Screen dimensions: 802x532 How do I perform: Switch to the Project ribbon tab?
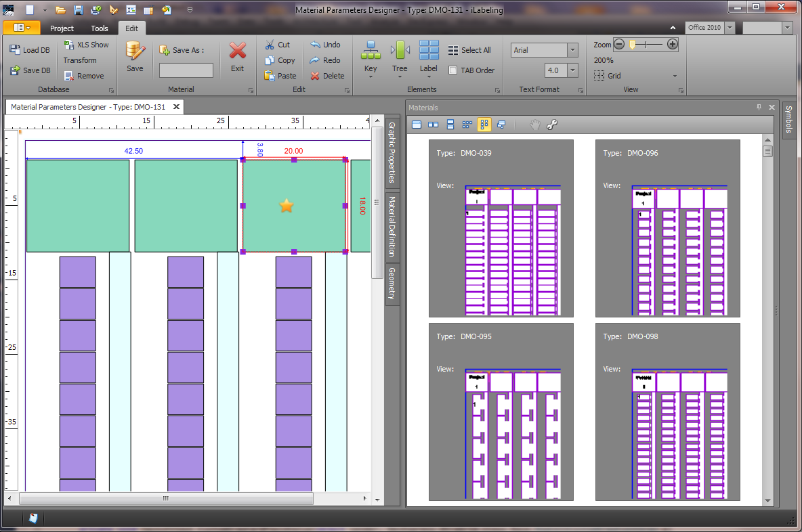pyautogui.click(x=62, y=28)
